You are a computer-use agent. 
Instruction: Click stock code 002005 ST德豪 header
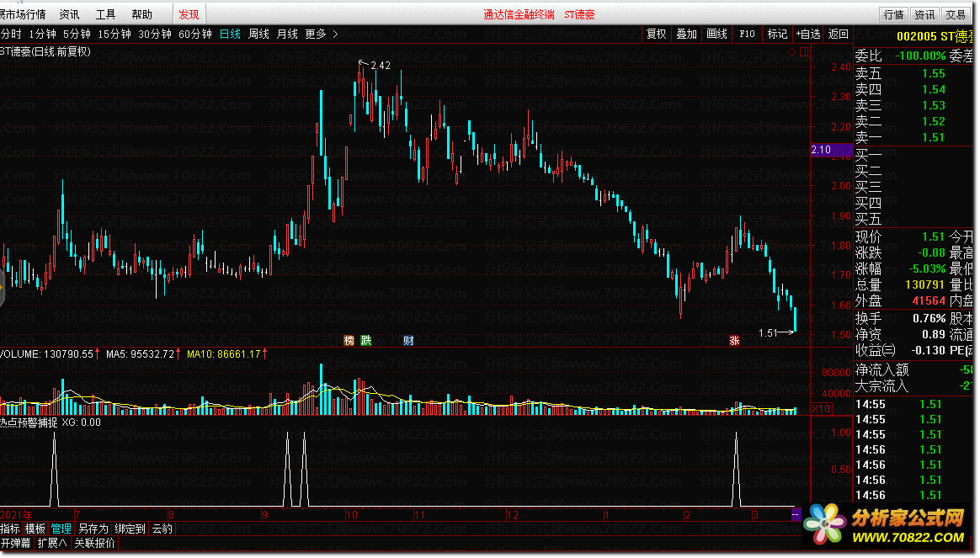click(x=935, y=36)
